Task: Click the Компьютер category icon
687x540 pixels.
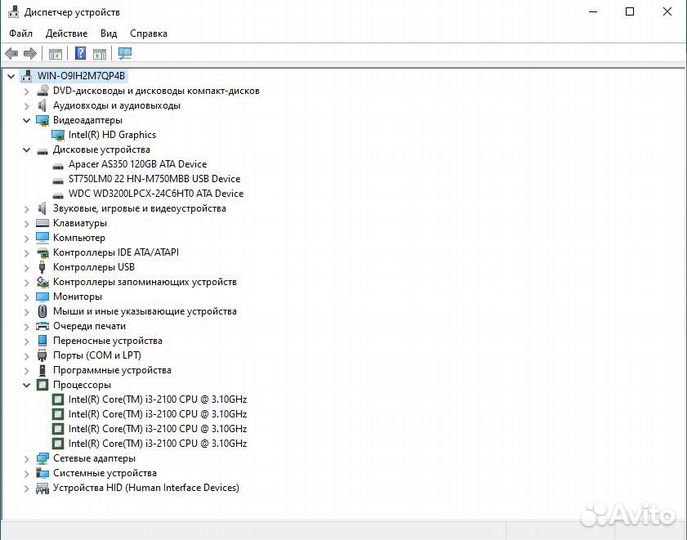Action: pos(42,238)
